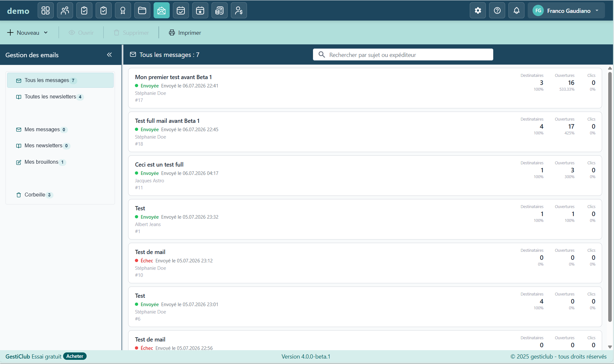Open help with the question mark icon
The height and width of the screenshot is (364, 614).
tap(497, 11)
